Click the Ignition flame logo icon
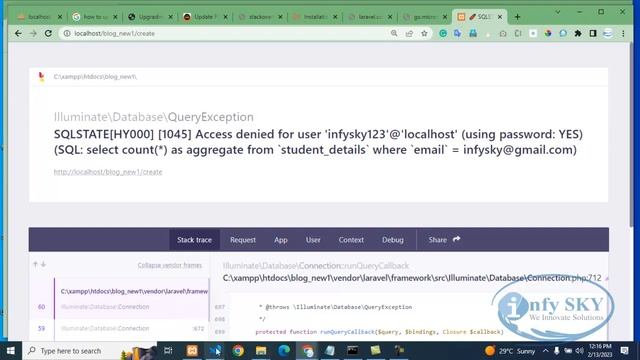This screenshot has height=360, width=640. [x=41, y=76]
